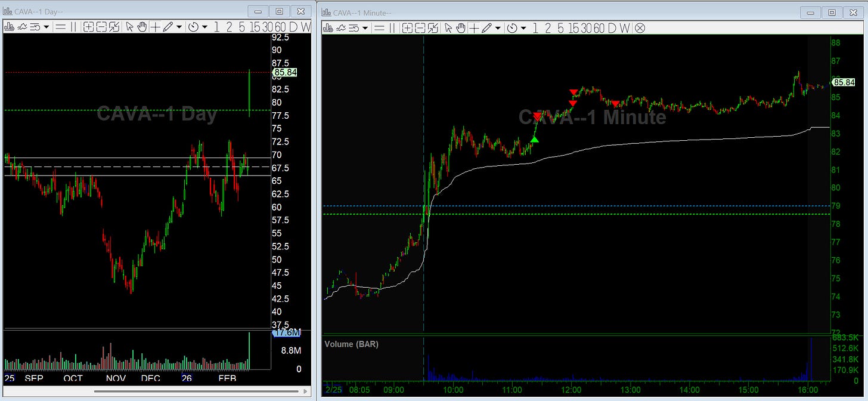
Task: Expand the timeframe dropdown arrow in 1 Minute window
Action: (x=523, y=27)
